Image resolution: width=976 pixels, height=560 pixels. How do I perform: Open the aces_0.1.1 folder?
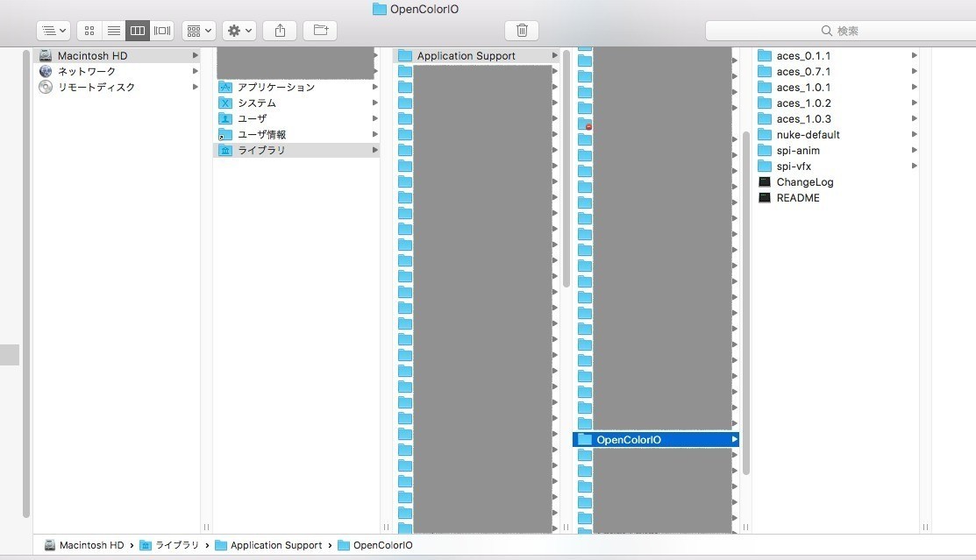coord(837,55)
